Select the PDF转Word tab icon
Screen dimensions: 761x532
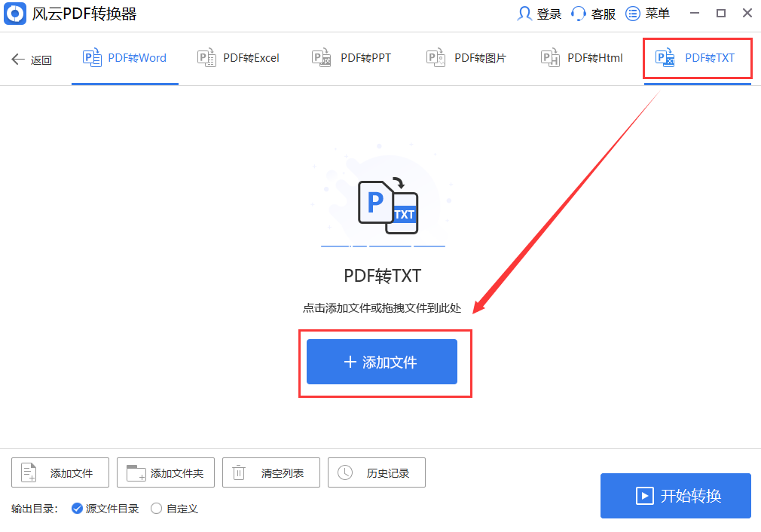(x=91, y=57)
